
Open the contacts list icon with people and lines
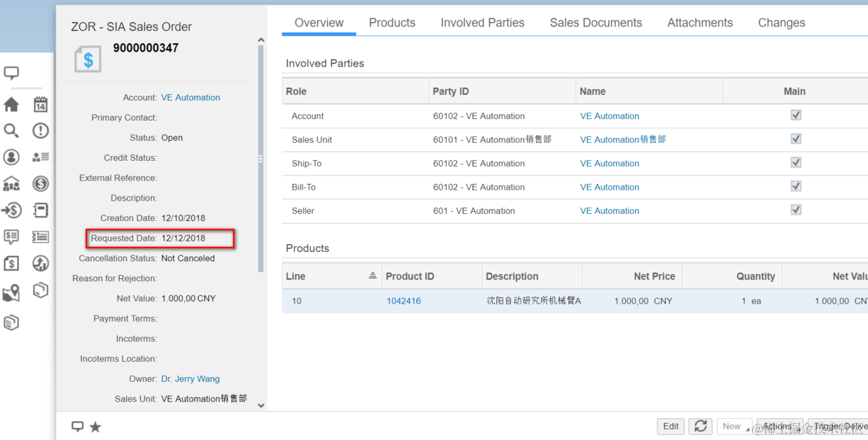(x=41, y=157)
